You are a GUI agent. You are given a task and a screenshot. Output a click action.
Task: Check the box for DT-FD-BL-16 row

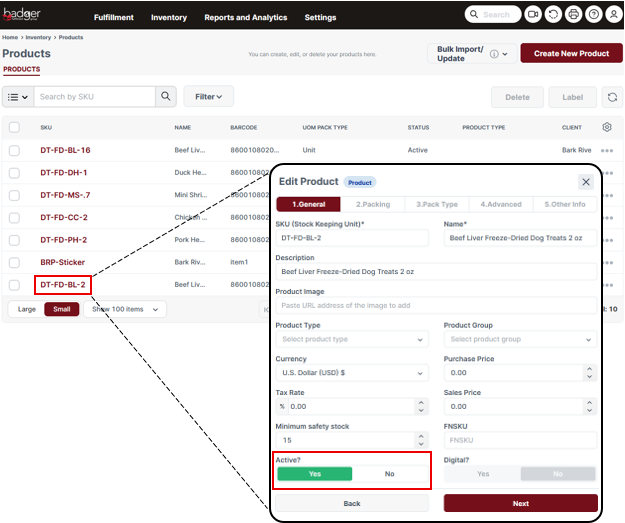(14, 150)
